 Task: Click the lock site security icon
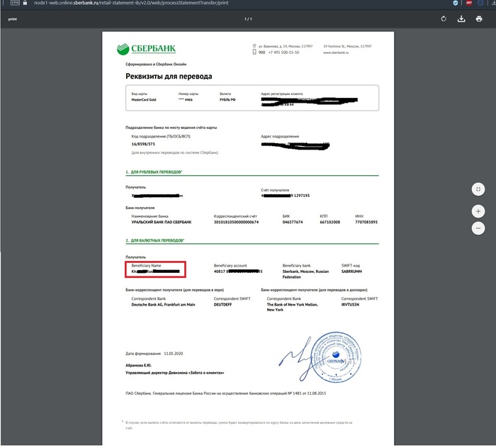(25, 3)
